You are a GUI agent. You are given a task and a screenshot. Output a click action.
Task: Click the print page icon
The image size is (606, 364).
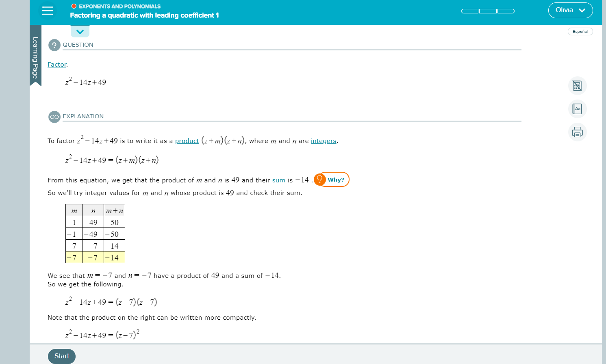point(577,132)
